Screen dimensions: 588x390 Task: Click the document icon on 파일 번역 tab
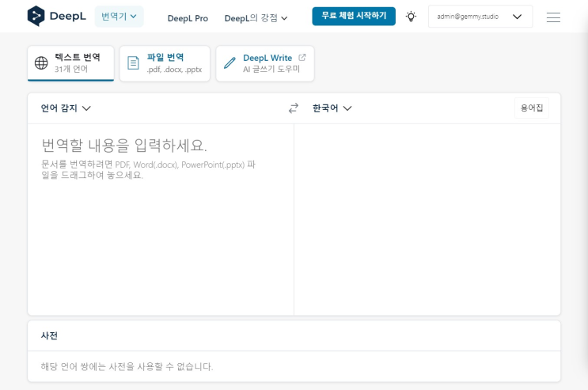click(x=133, y=63)
